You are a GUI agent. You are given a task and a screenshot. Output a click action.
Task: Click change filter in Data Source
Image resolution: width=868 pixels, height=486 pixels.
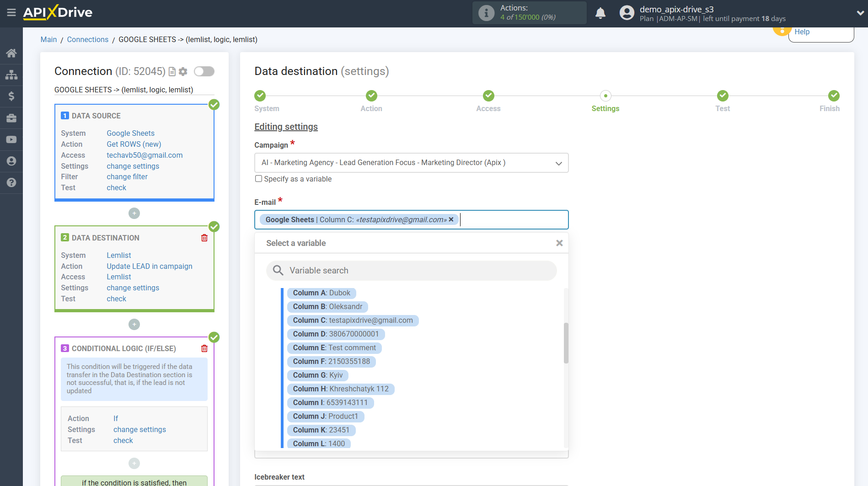127,176
